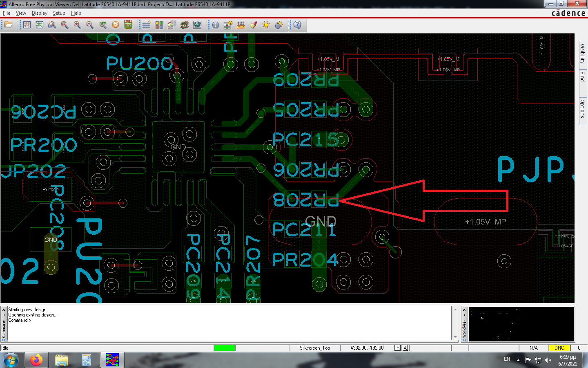Click the yellow DRC status button
This screenshot has width=588, height=368.
(559, 348)
